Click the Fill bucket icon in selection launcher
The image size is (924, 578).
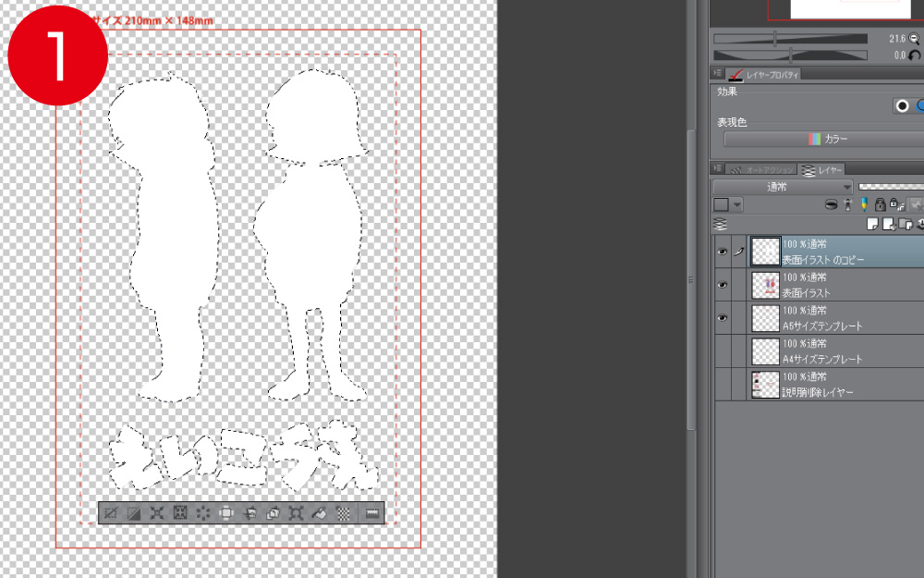click(319, 513)
